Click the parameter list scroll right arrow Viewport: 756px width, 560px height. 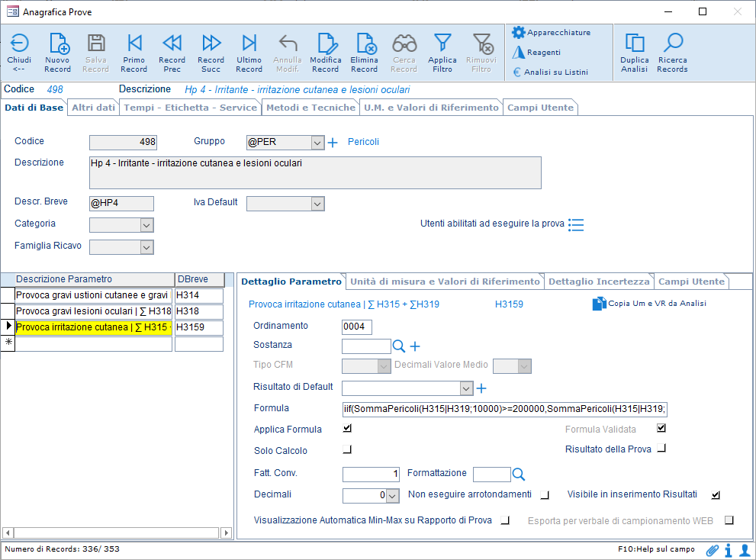pos(226,533)
